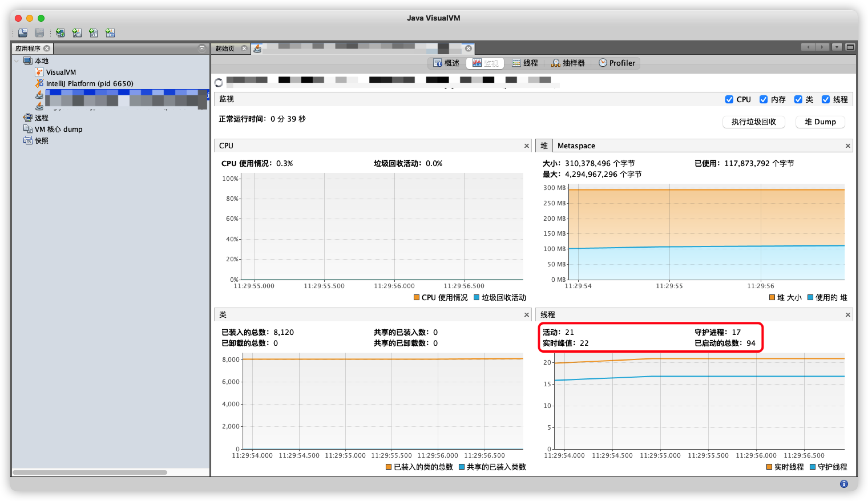Open the document list dropdown arrow
The height and width of the screenshot is (501, 868).
tap(837, 47)
